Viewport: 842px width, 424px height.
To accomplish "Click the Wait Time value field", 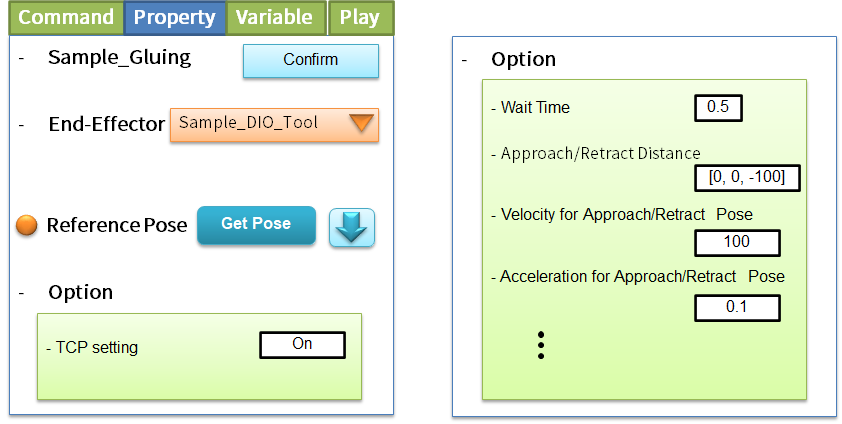I will point(718,107).
